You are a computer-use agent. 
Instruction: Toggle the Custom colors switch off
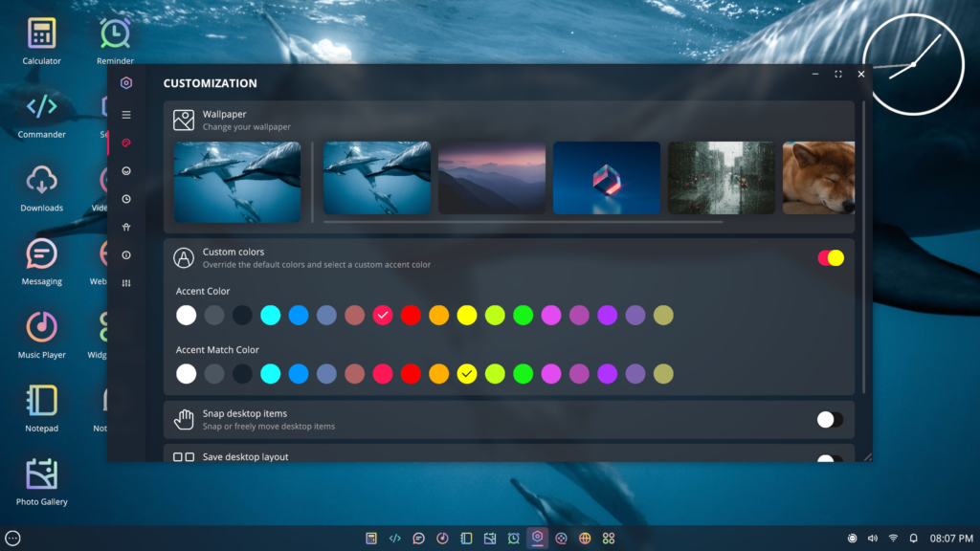(x=829, y=257)
